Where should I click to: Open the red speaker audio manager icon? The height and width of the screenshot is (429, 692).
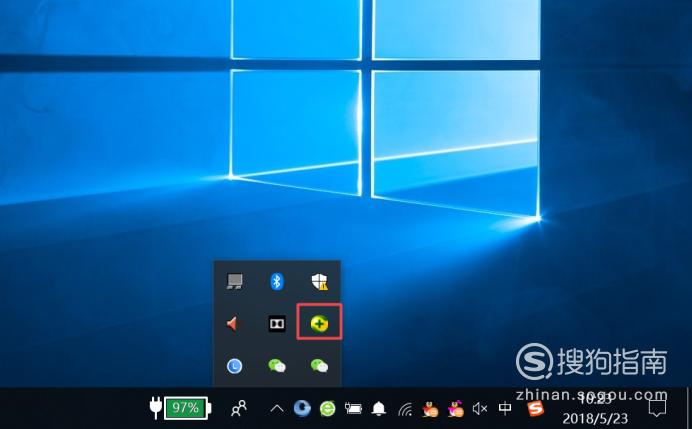(232, 324)
